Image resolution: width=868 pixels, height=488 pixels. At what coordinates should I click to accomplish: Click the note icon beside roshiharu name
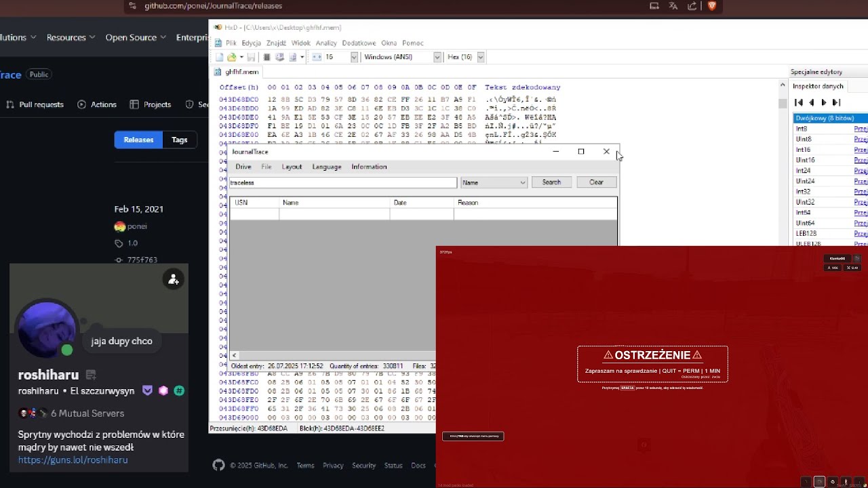coord(91,375)
